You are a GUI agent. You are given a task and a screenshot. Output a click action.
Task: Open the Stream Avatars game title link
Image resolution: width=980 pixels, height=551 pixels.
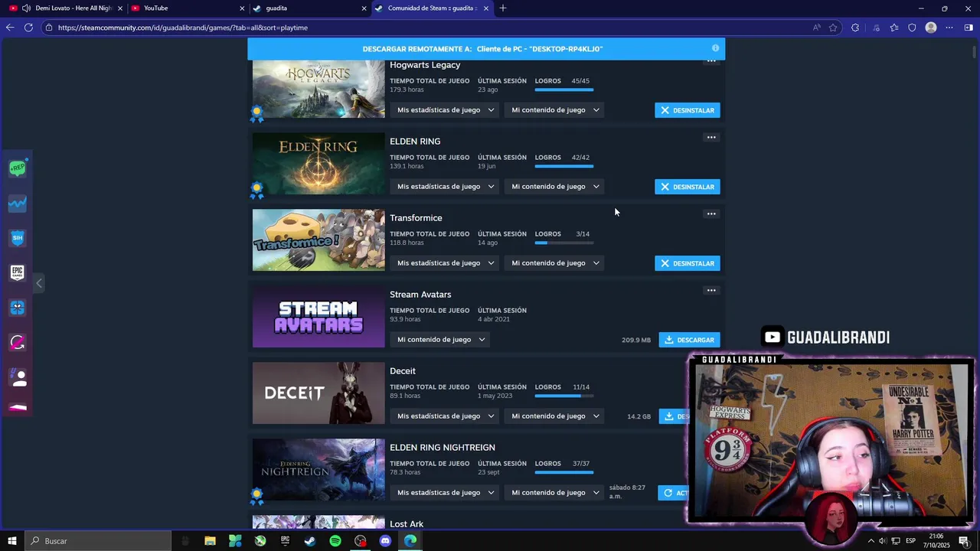pos(420,295)
